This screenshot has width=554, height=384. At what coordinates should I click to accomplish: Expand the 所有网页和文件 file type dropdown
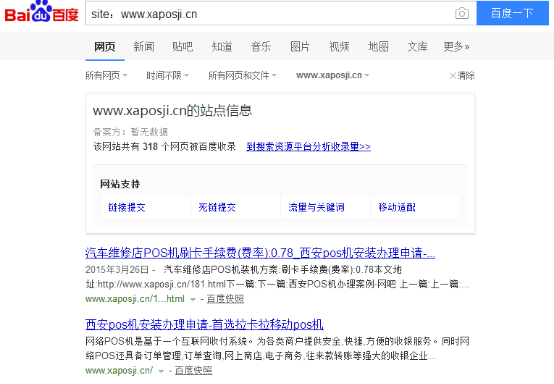point(242,75)
